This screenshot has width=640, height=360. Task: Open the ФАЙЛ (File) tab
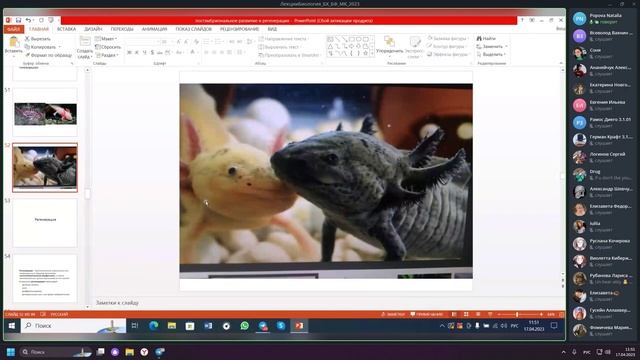[13, 29]
